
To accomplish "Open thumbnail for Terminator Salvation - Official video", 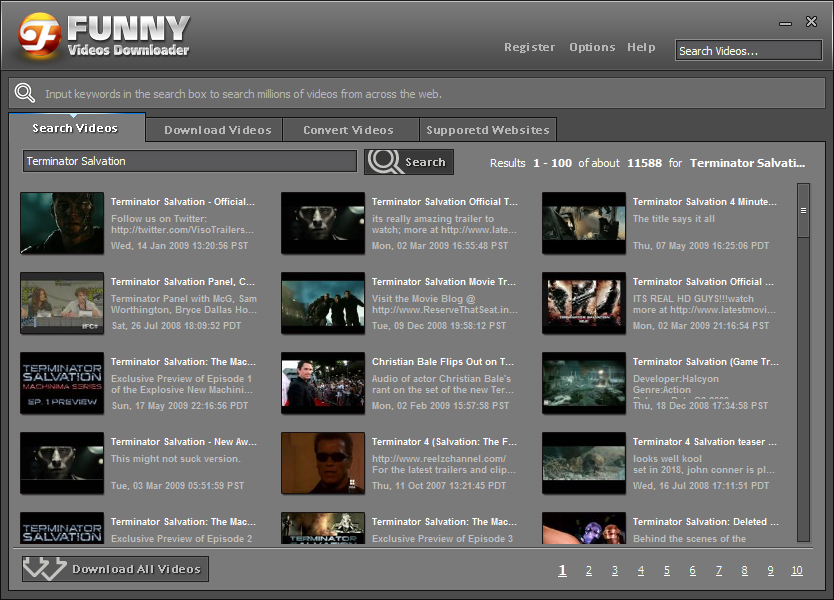I will (x=62, y=223).
